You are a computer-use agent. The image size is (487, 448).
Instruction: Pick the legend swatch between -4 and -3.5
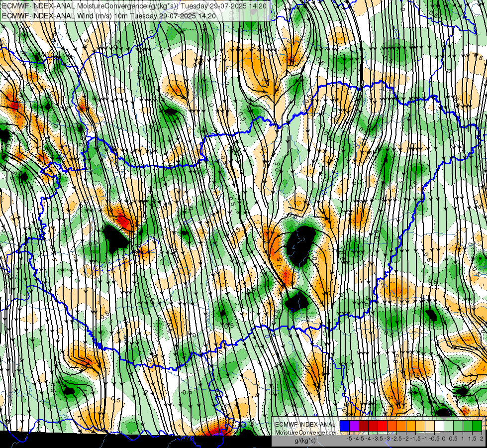click(373, 426)
